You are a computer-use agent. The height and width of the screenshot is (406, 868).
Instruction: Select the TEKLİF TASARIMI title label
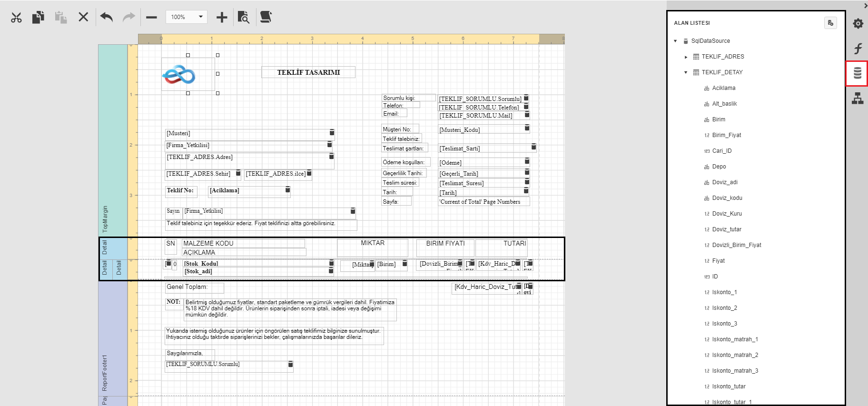(x=308, y=72)
